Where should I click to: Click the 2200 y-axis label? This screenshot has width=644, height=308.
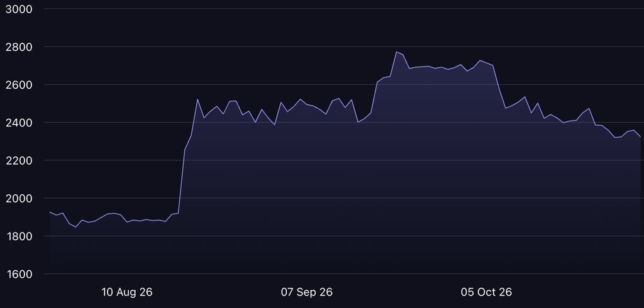click(18, 160)
